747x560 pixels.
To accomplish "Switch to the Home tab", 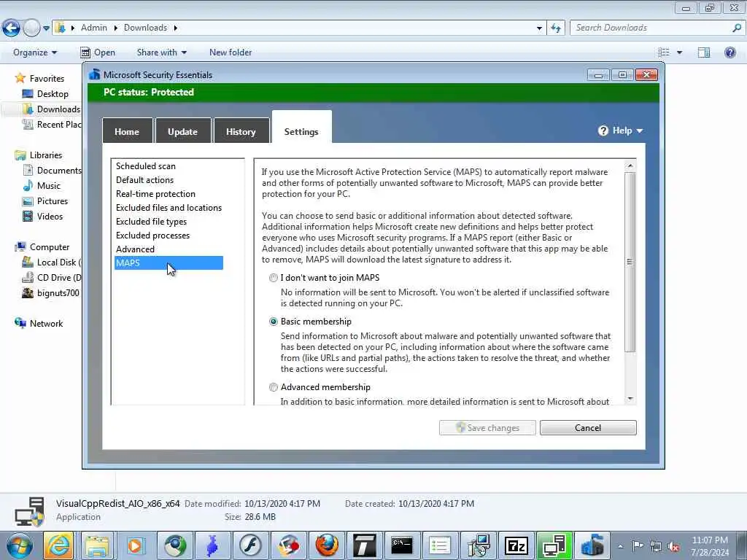I will coord(127,131).
